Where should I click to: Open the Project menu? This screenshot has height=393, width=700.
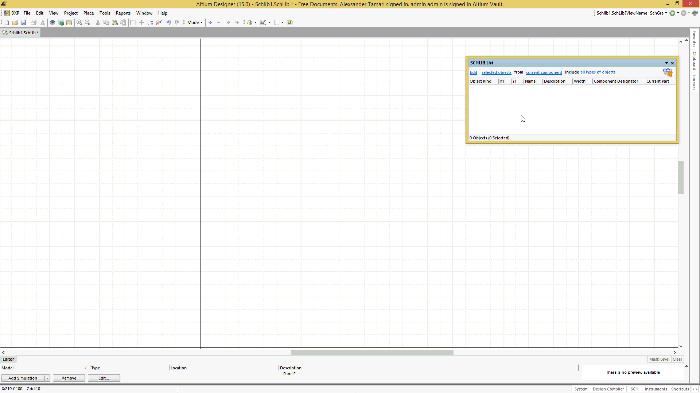pyautogui.click(x=71, y=13)
